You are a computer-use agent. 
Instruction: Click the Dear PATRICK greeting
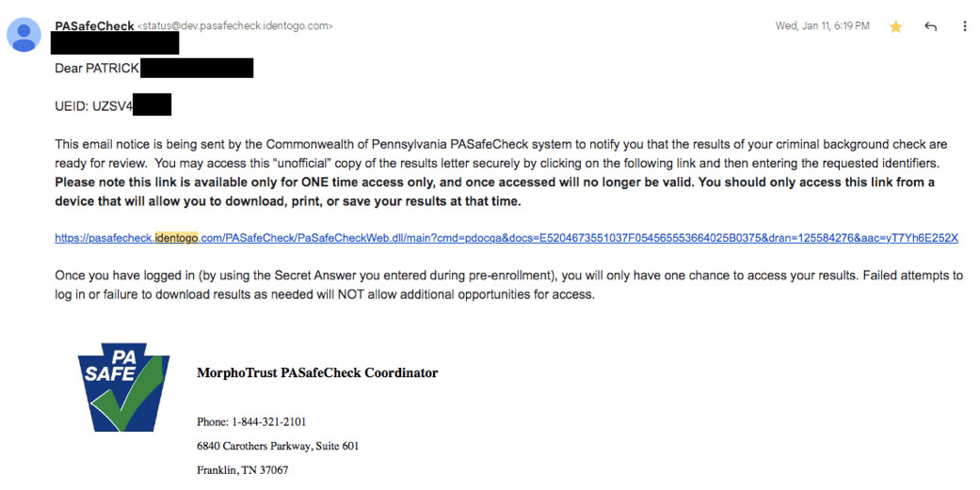pos(97,69)
